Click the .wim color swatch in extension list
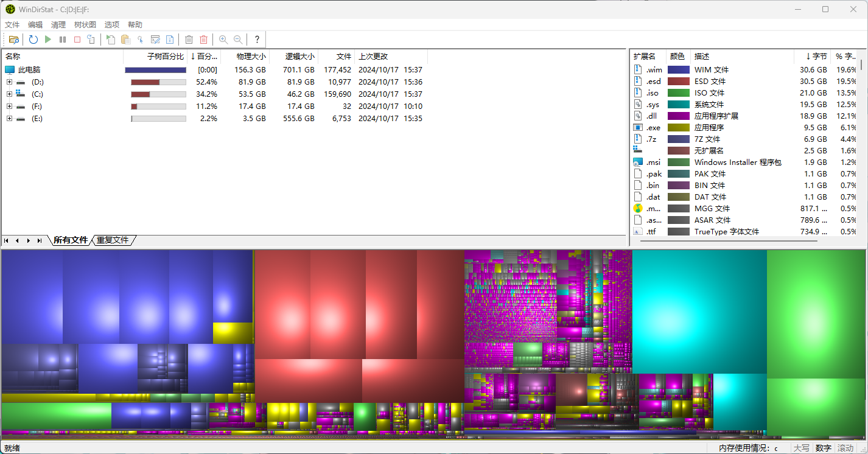 pyautogui.click(x=677, y=69)
